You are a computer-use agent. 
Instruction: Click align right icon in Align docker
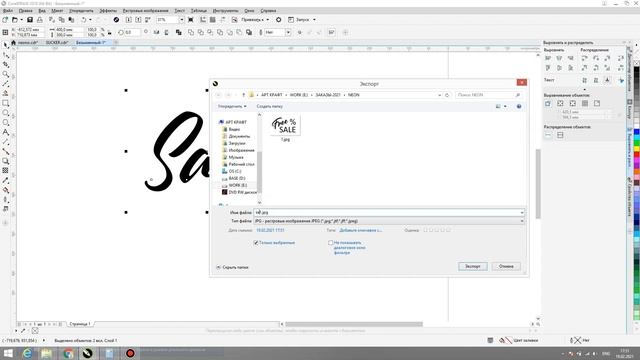coord(571,58)
